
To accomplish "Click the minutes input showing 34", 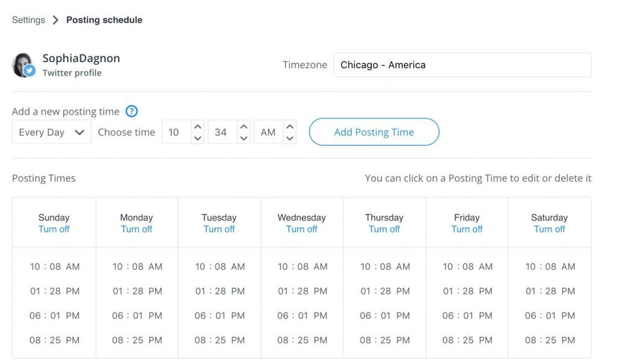I will coord(221,132).
